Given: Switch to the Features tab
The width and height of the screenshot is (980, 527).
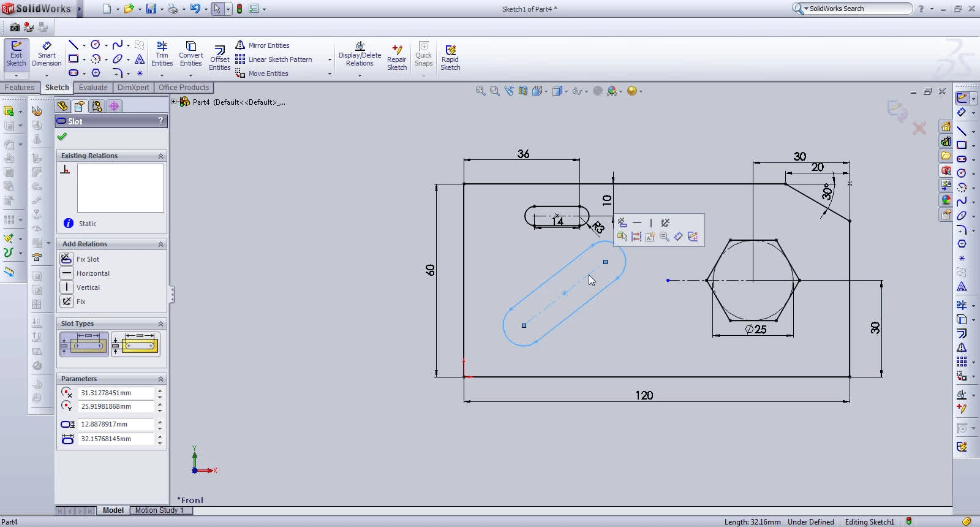Looking at the screenshot, I should pyautogui.click(x=20, y=88).
